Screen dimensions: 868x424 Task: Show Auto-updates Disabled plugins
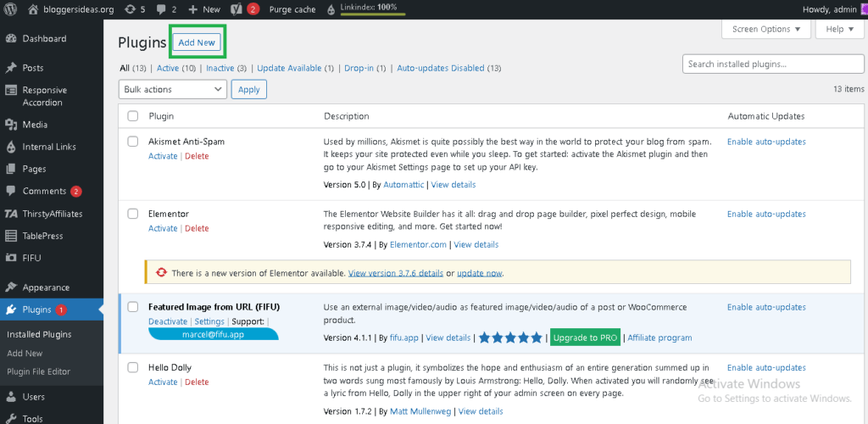[441, 68]
